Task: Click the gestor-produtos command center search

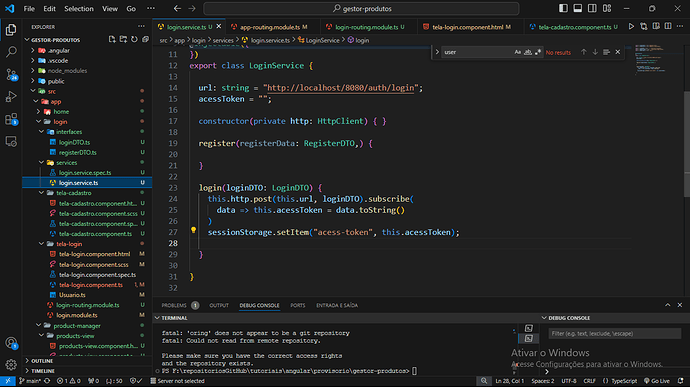Action: click(361, 8)
